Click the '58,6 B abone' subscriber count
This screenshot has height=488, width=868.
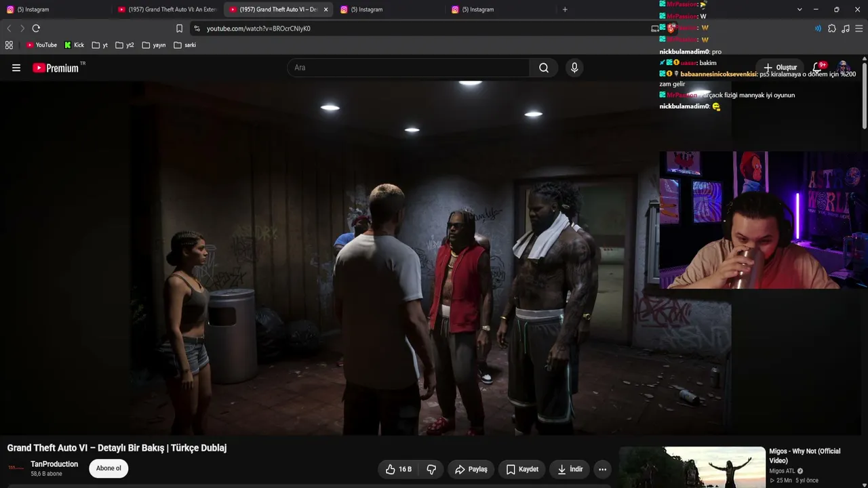[x=46, y=474]
